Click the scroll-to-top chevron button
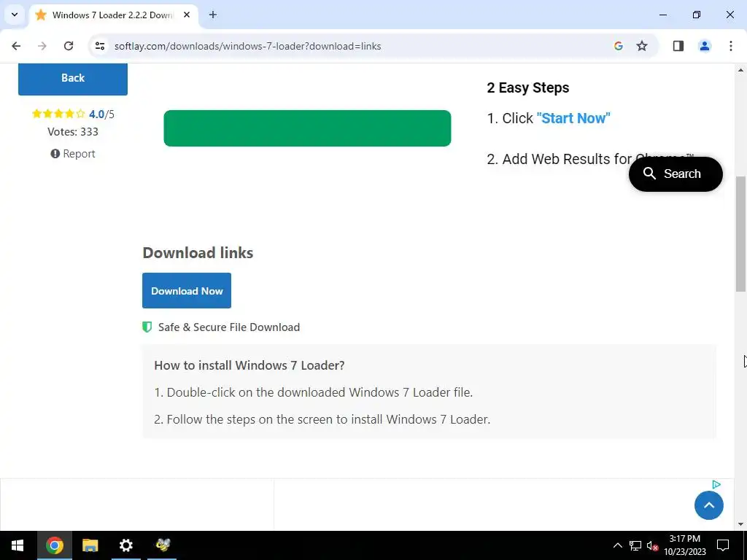The width and height of the screenshot is (747, 560). tap(709, 505)
